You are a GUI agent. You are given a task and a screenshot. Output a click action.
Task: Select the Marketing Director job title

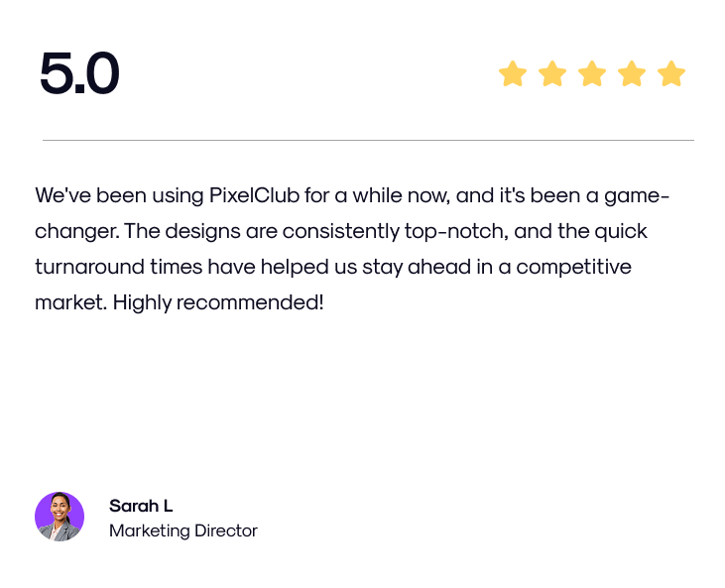183,530
